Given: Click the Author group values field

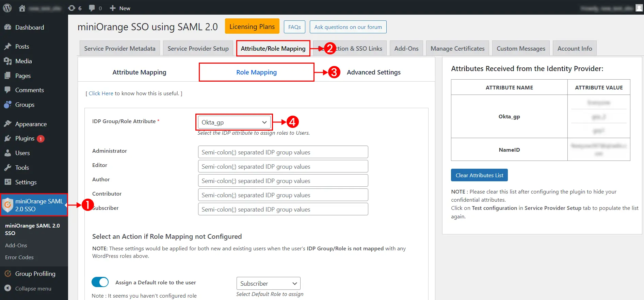Looking at the screenshot, I should pos(283,181).
